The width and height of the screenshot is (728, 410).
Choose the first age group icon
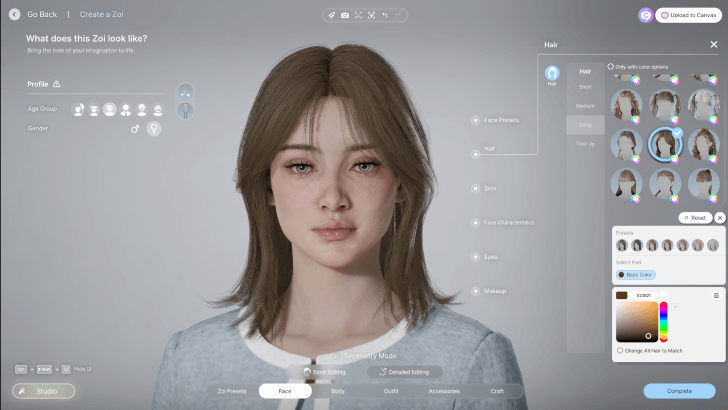(78, 108)
